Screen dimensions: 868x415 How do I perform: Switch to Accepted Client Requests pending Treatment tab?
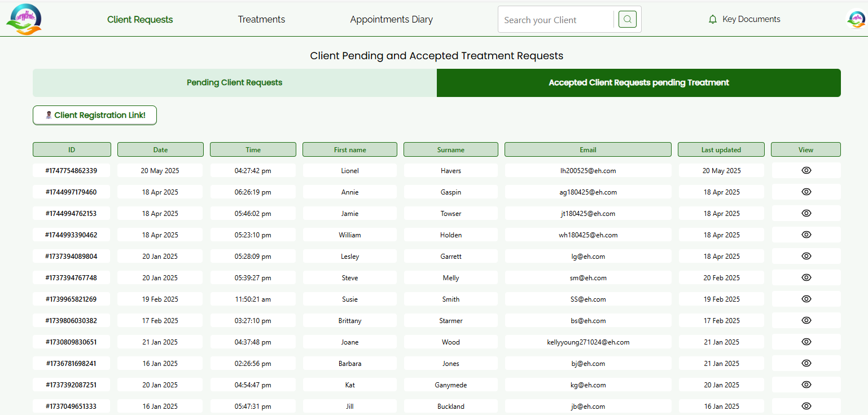pos(639,83)
